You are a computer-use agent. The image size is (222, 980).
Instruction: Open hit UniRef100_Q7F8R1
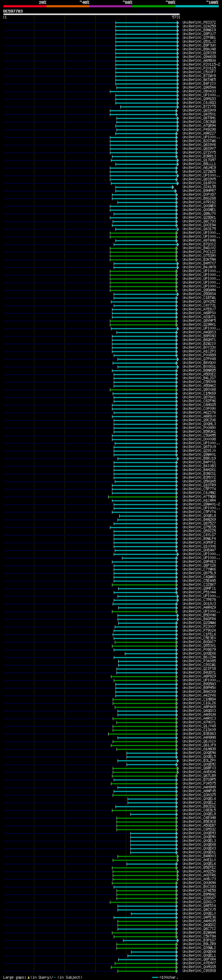coord(199,38)
